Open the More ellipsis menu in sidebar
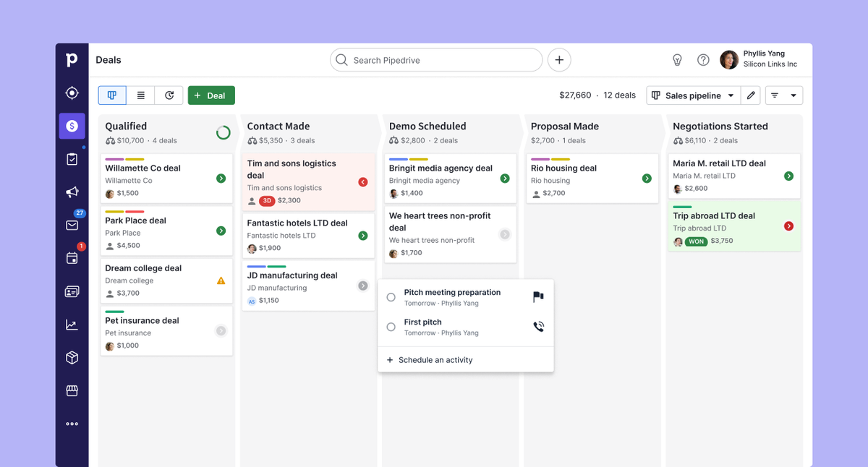Screen dimensions: 868x467 (72, 424)
